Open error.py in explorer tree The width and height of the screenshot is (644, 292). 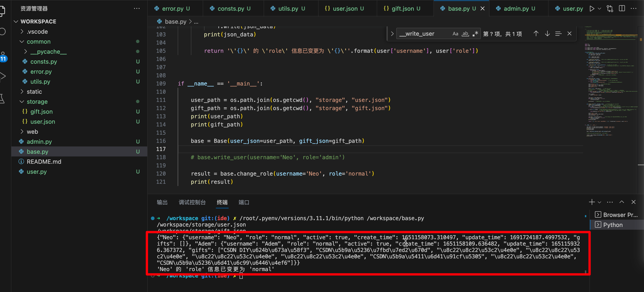tap(80, 72)
